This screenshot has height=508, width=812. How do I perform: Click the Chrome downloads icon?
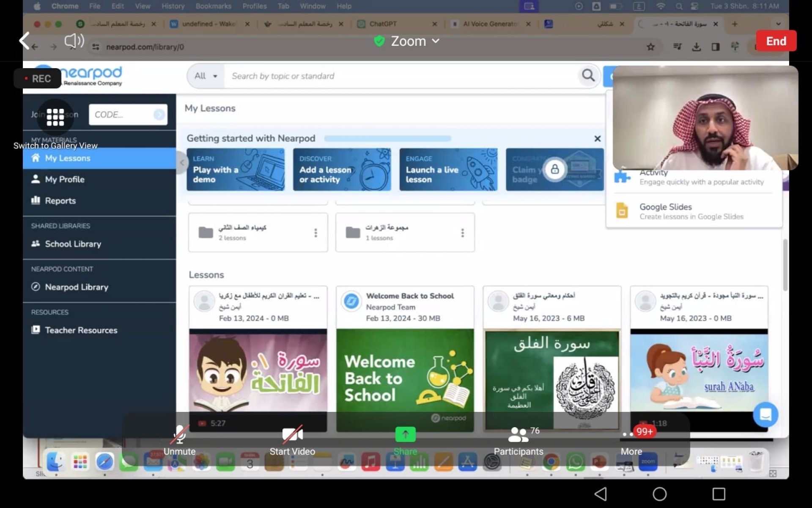(x=696, y=47)
